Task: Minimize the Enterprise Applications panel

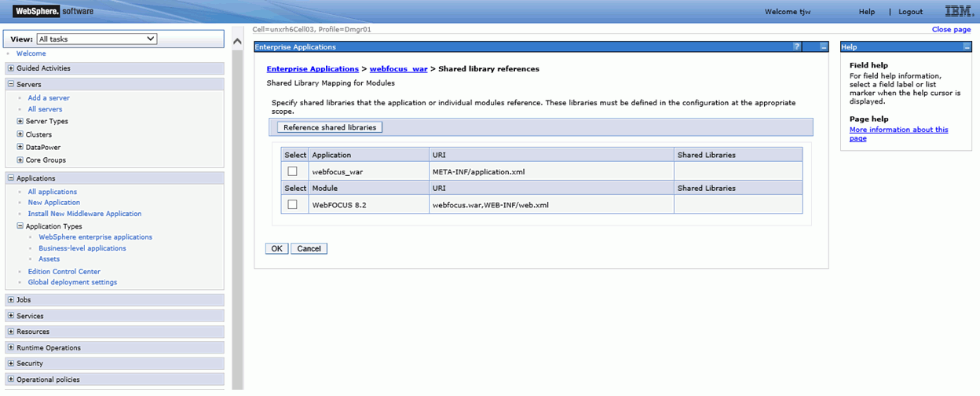Action: 823,47
